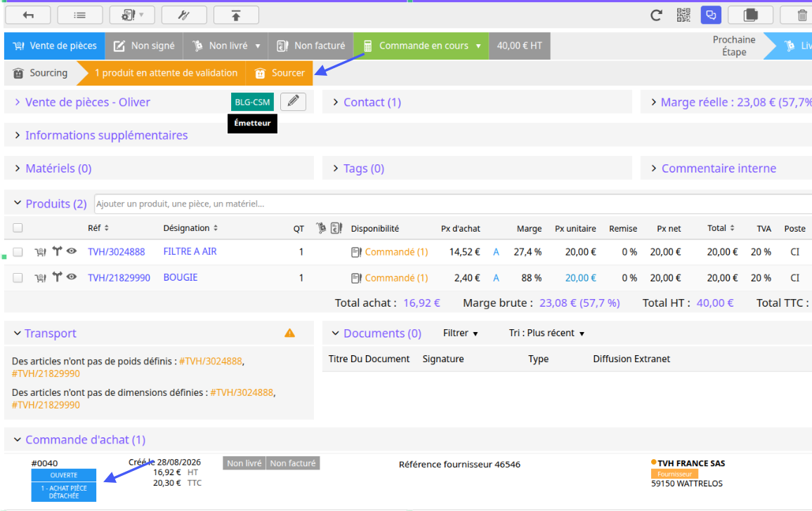Image resolution: width=812 pixels, height=511 pixels.
Task: Click the Transport warning triangle icon
Action: point(289,333)
